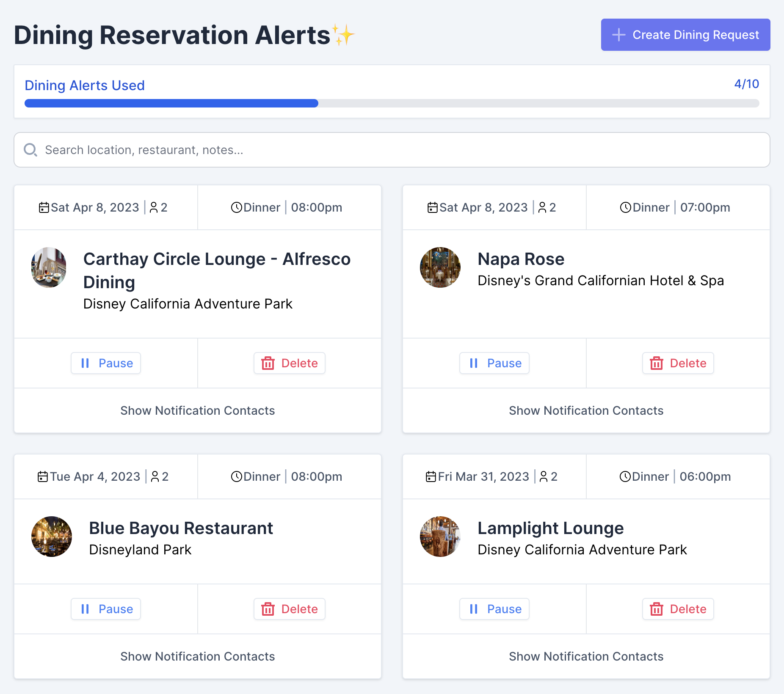784x694 pixels.
Task: Click the Dinner 06:00pm time text
Action: [x=681, y=476]
